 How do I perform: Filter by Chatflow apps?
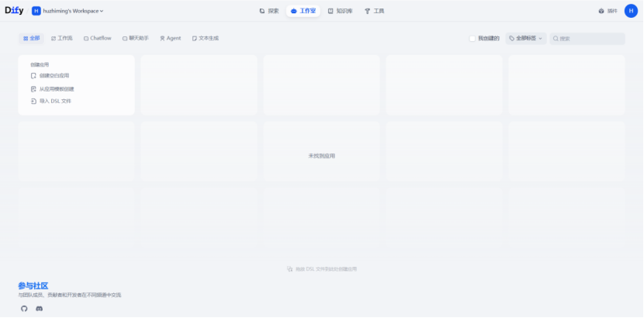97,38
